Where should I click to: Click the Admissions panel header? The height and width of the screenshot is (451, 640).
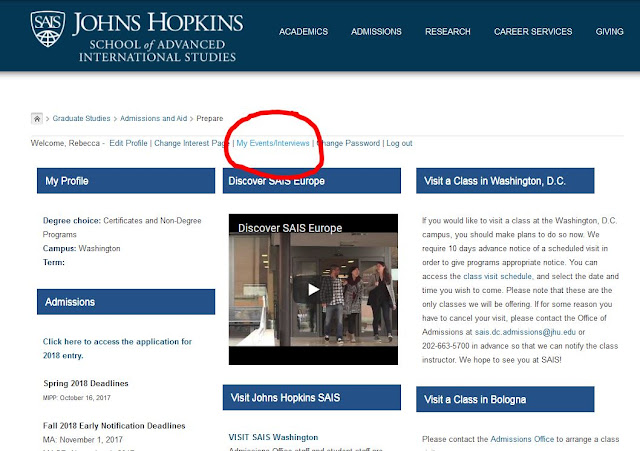point(126,302)
